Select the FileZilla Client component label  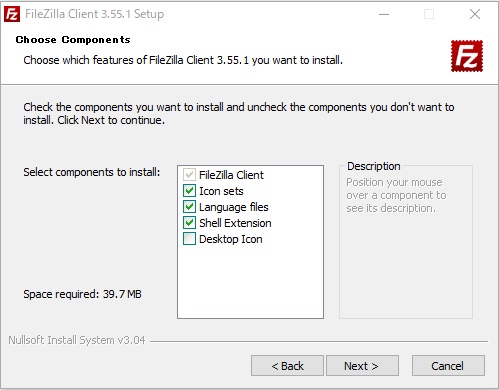pos(231,175)
